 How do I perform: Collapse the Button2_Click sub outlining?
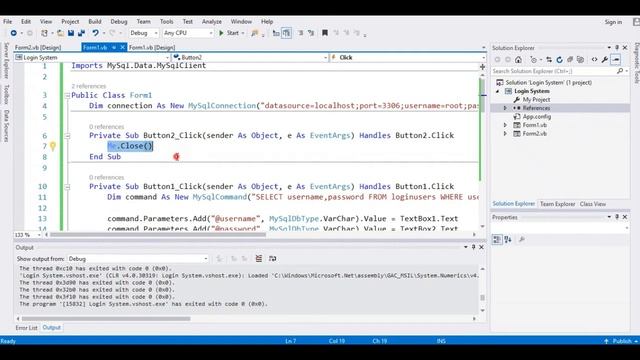click(67, 136)
